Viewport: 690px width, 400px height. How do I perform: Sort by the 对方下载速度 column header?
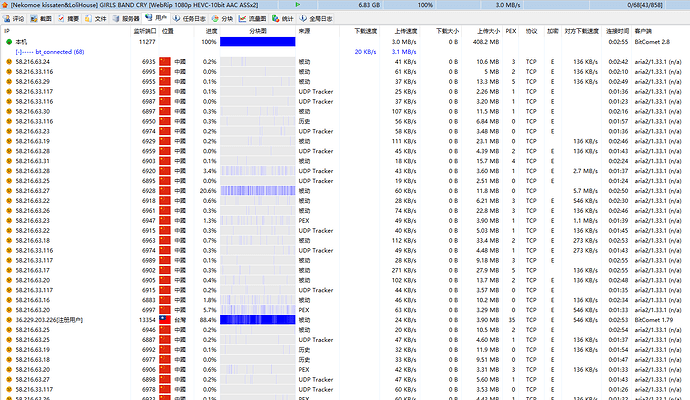coord(581,31)
